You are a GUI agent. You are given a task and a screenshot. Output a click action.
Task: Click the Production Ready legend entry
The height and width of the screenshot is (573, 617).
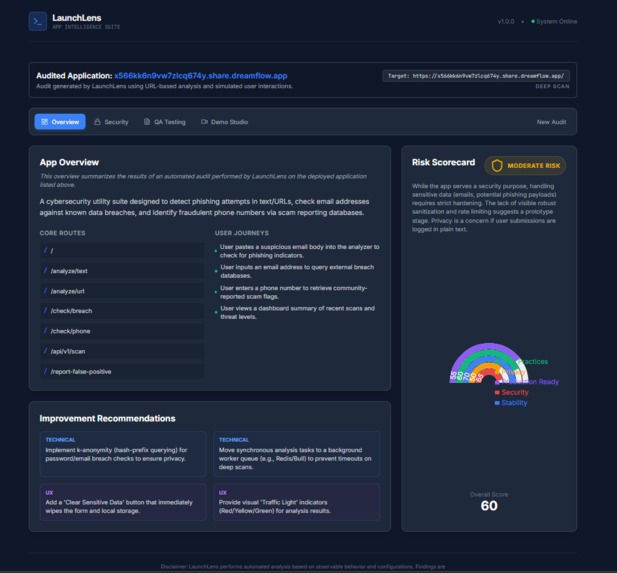tap(527, 382)
